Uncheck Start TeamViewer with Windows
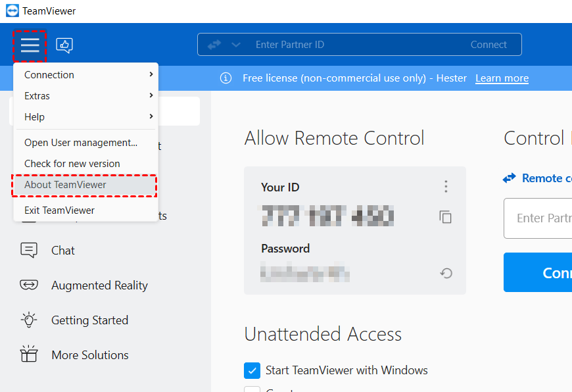This screenshot has width=572, height=392. [252, 370]
